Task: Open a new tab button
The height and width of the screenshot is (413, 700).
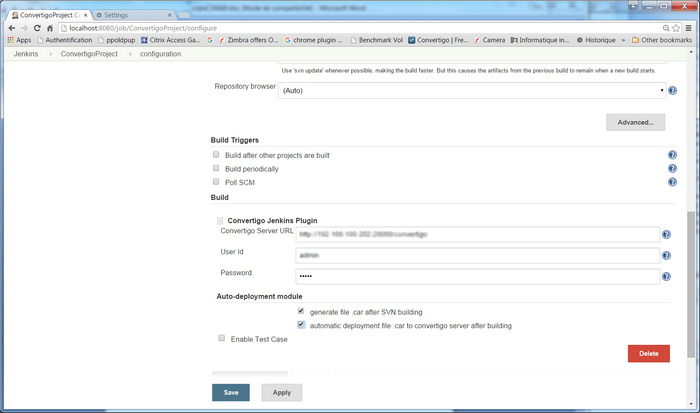Action: [x=184, y=16]
